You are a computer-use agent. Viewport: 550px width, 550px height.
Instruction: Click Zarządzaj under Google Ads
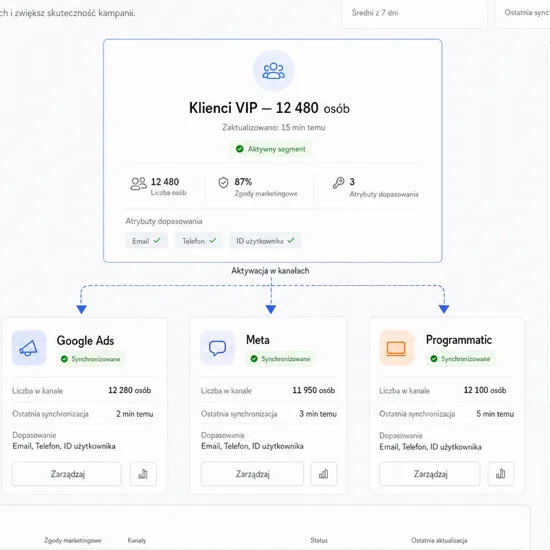(x=67, y=474)
